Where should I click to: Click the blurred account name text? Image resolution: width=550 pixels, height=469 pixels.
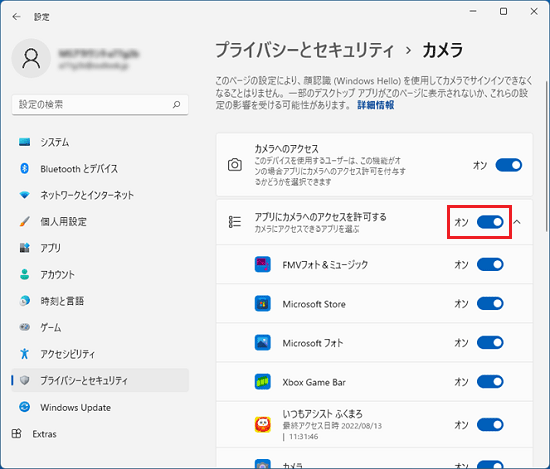click(x=99, y=54)
